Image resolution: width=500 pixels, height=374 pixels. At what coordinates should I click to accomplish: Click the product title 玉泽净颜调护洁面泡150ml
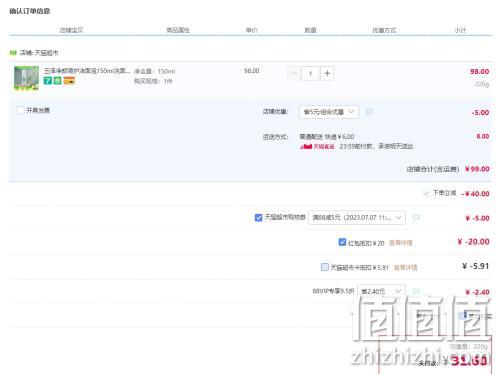click(x=87, y=71)
